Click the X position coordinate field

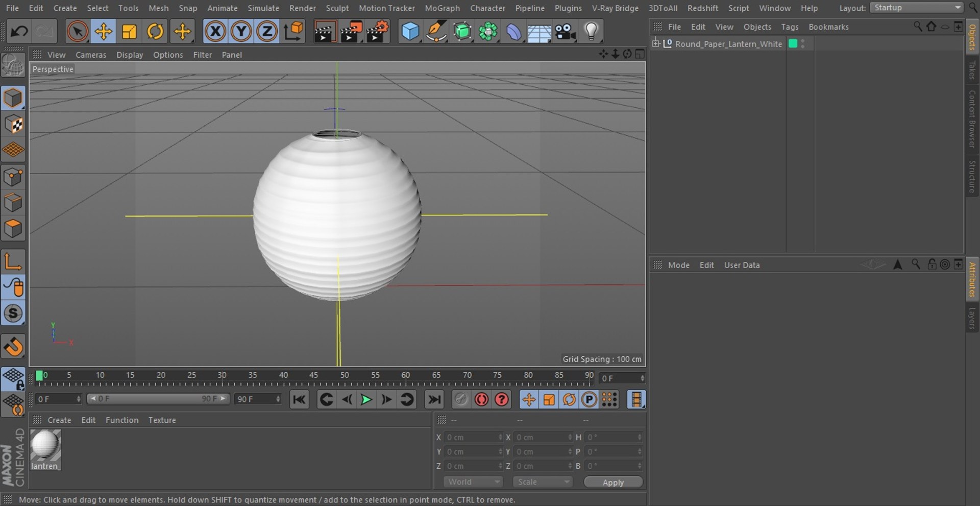[x=474, y=438]
